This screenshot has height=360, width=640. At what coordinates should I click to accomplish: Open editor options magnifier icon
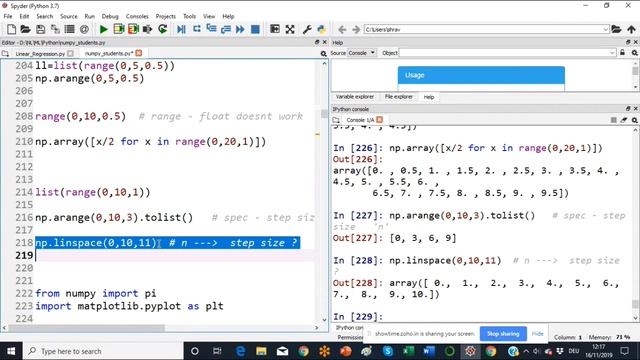(x=324, y=53)
